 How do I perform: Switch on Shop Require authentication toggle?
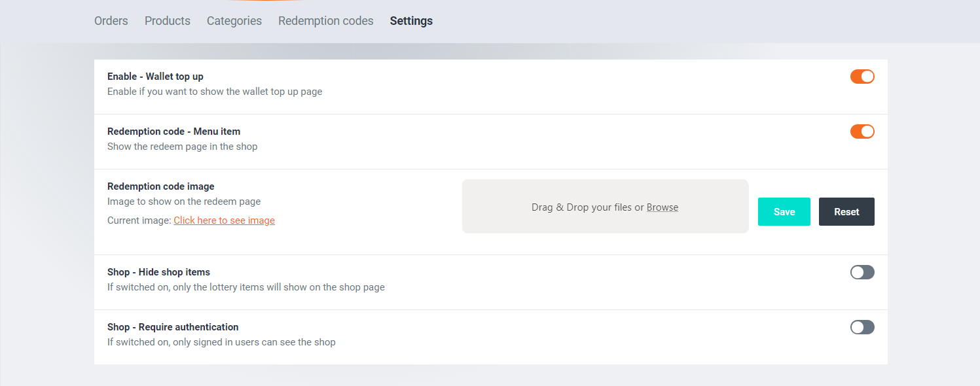[x=862, y=327]
